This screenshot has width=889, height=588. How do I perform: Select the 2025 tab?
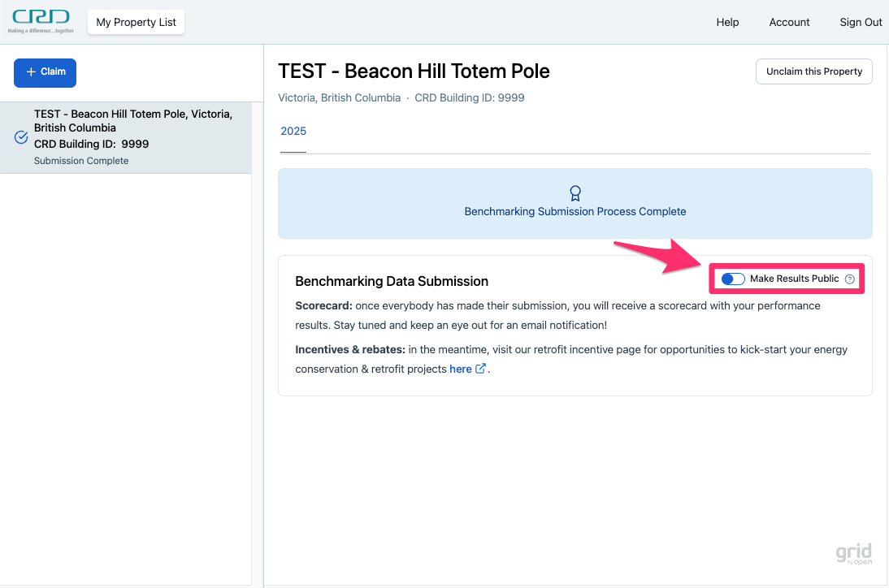coord(293,132)
